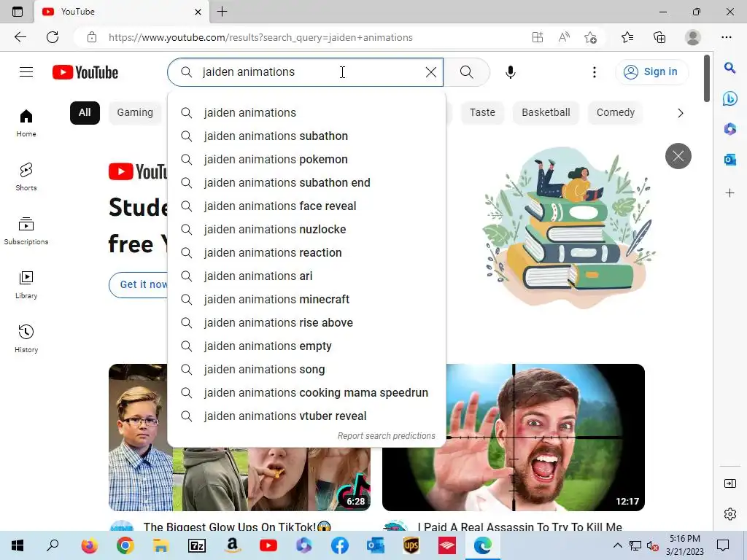
Task: Show more filter chips with arrow
Action: 681,113
